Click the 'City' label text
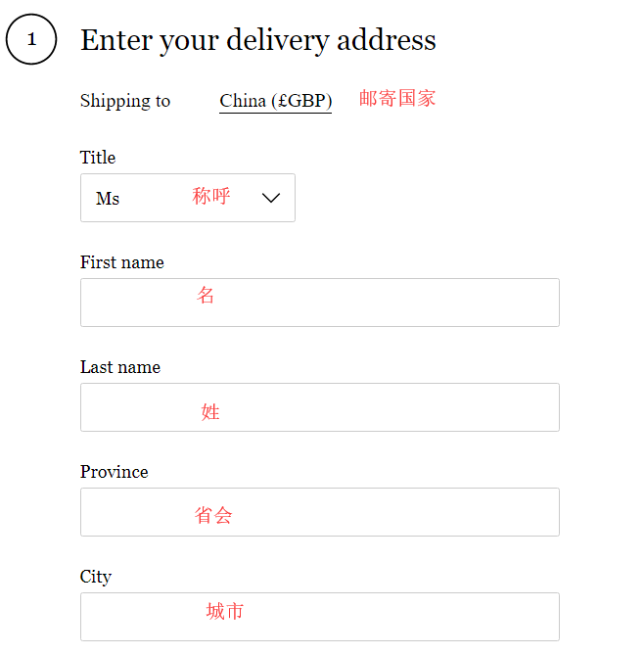This screenshot has height=655, width=644. (96, 577)
